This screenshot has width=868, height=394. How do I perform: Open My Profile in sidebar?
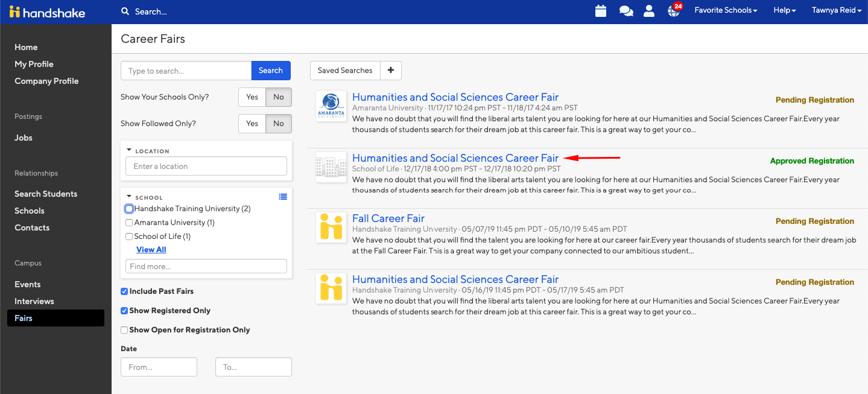pos(34,64)
